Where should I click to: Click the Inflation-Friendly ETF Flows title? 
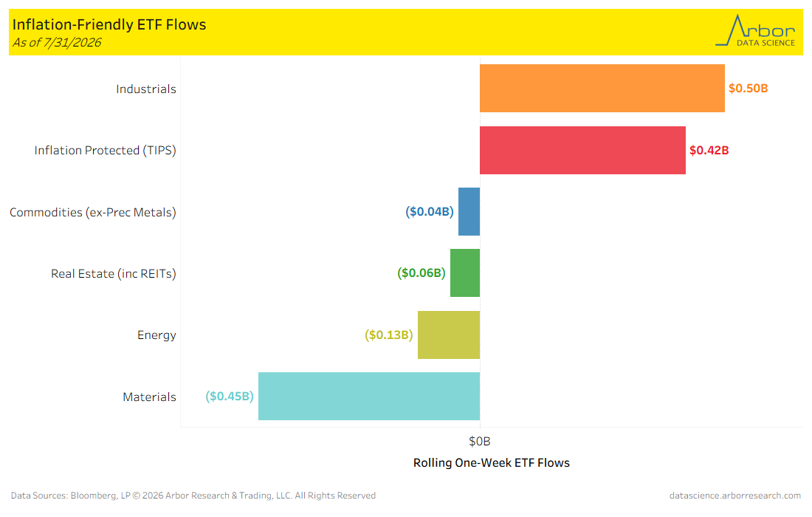(x=109, y=24)
